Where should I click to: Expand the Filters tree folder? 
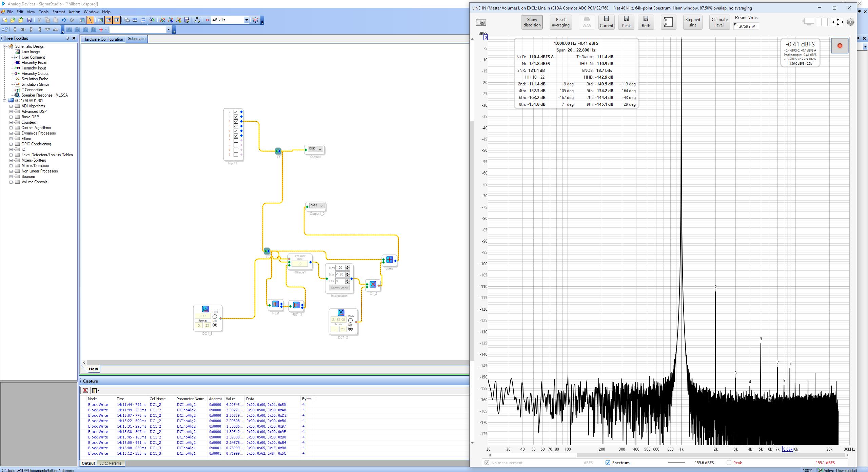tap(11, 139)
